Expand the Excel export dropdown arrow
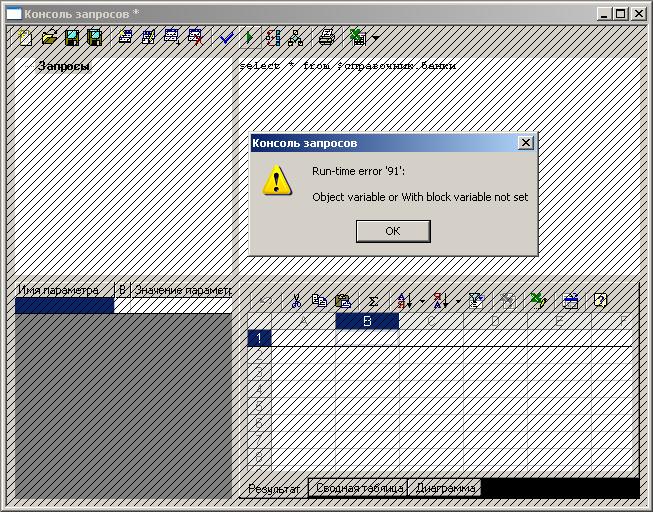Image resolution: width=653 pixels, height=512 pixels. pyautogui.click(x=375, y=38)
